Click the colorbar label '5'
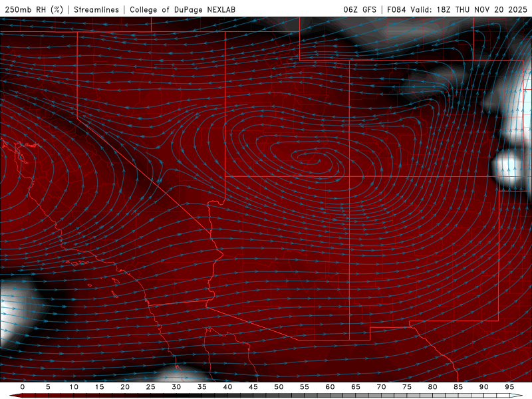The image size is (532, 399). pyautogui.click(x=48, y=387)
